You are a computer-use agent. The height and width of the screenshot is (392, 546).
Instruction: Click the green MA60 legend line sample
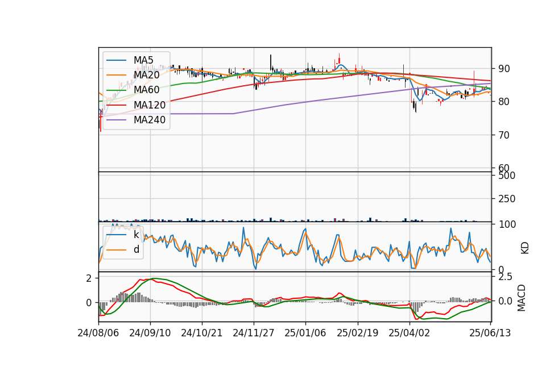(116, 90)
